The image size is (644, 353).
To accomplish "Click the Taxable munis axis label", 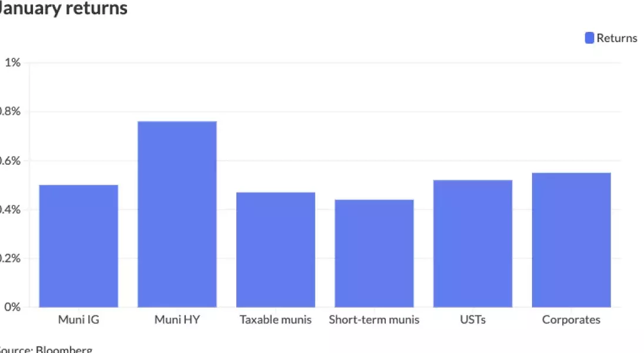I will [x=276, y=320].
